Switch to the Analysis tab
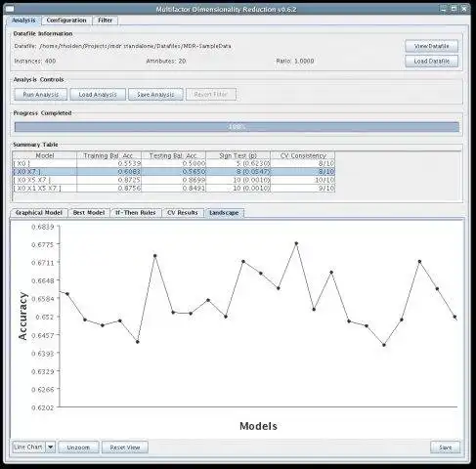Image resolution: width=476 pixels, height=469 pixels. (x=23, y=21)
